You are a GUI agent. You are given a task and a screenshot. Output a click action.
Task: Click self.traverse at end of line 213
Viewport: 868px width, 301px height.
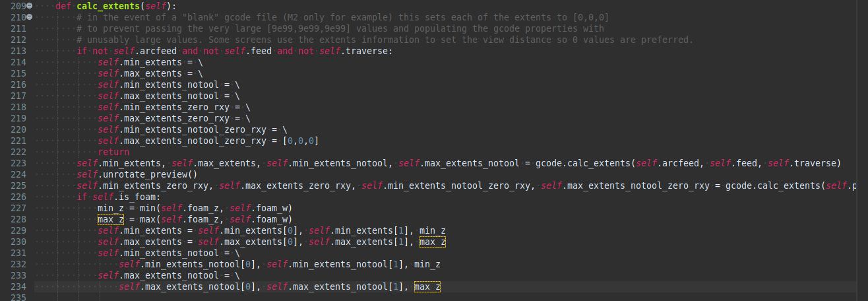(x=356, y=51)
